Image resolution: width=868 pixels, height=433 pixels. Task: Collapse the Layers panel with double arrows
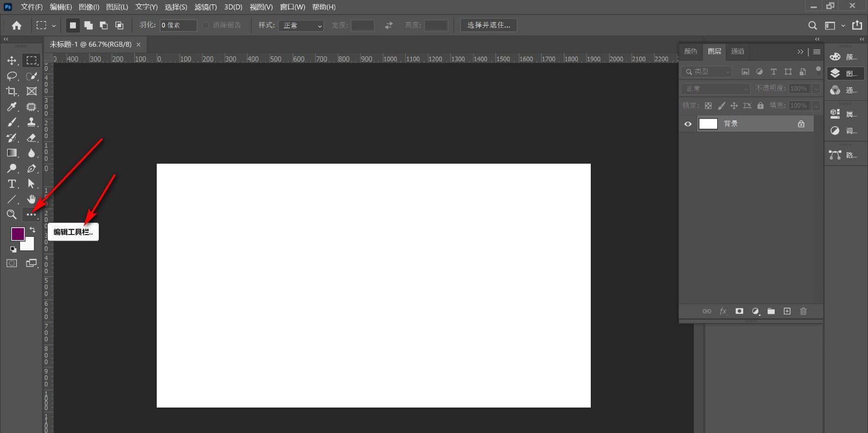(x=800, y=51)
